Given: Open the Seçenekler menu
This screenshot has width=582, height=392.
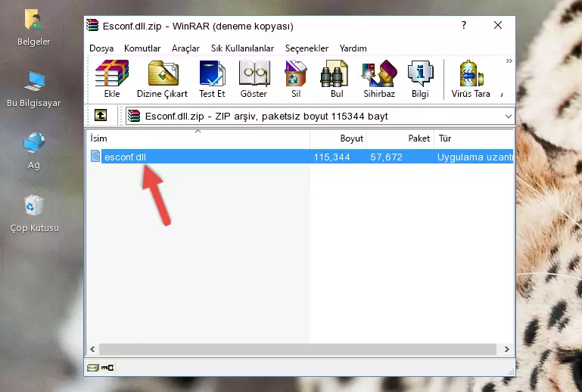Looking at the screenshot, I should (307, 48).
